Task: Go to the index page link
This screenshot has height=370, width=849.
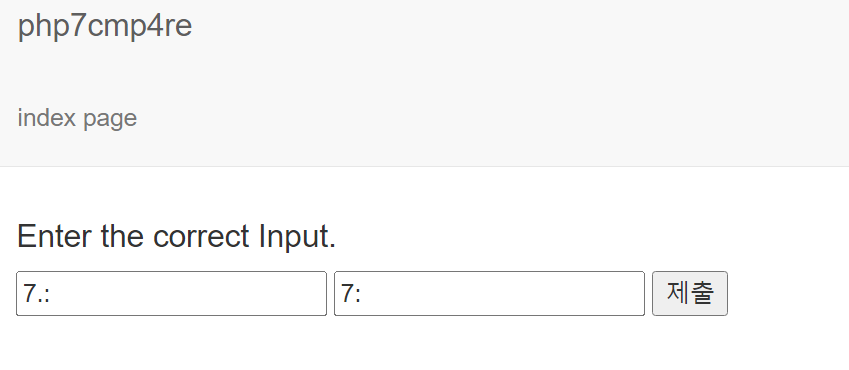Action: (77, 118)
